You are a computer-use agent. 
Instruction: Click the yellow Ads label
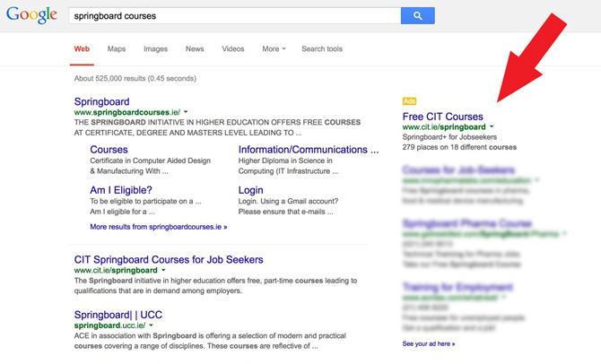(409, 101)
